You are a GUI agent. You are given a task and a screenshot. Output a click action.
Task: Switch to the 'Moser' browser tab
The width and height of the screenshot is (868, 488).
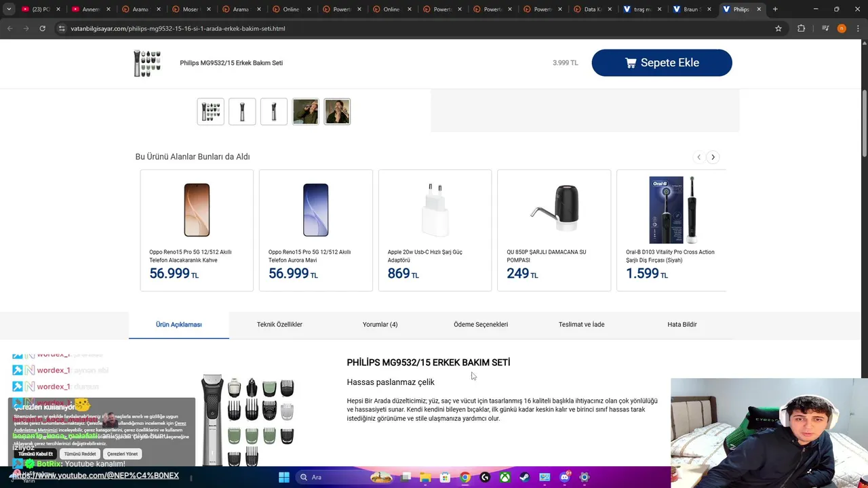(191, 9)
